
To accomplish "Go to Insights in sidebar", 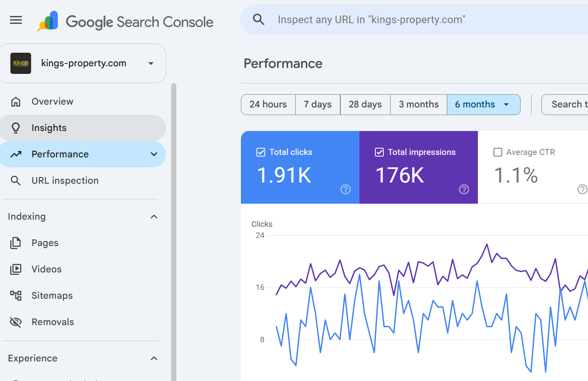I will click(83, 128).
